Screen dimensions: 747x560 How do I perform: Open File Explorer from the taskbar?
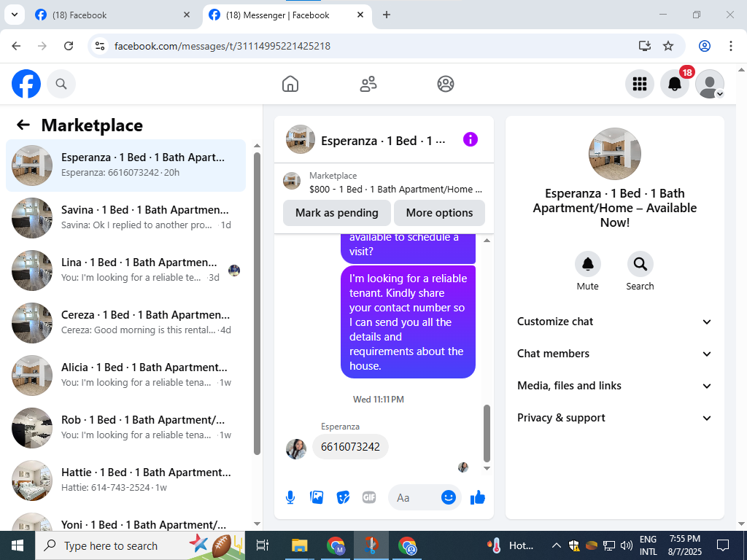click(x=300, y=545)
